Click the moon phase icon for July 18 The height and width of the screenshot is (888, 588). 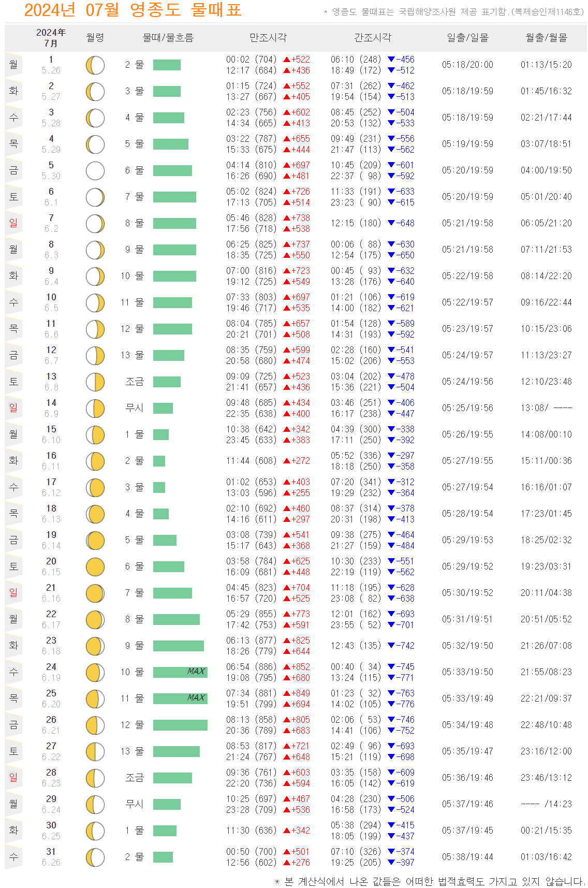click(95, 514)
